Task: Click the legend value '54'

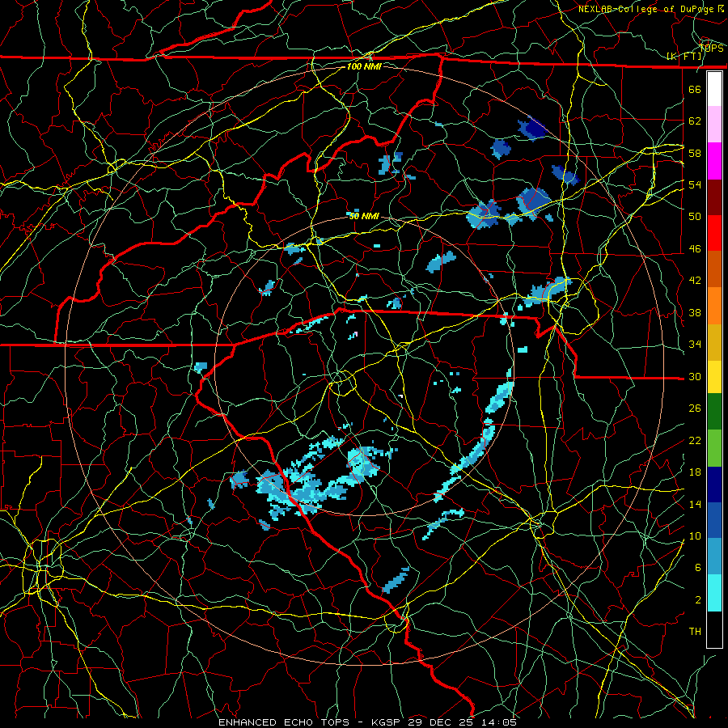Action: [x=695, y=184]
